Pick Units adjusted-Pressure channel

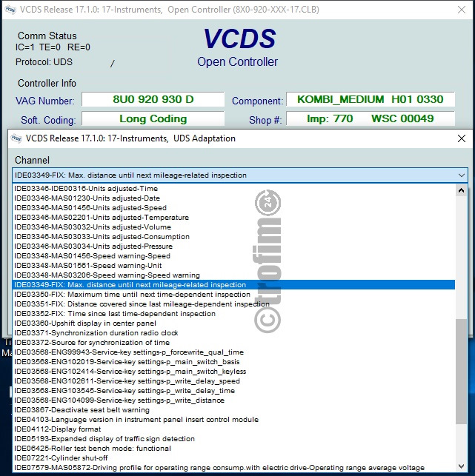[233, 247]
